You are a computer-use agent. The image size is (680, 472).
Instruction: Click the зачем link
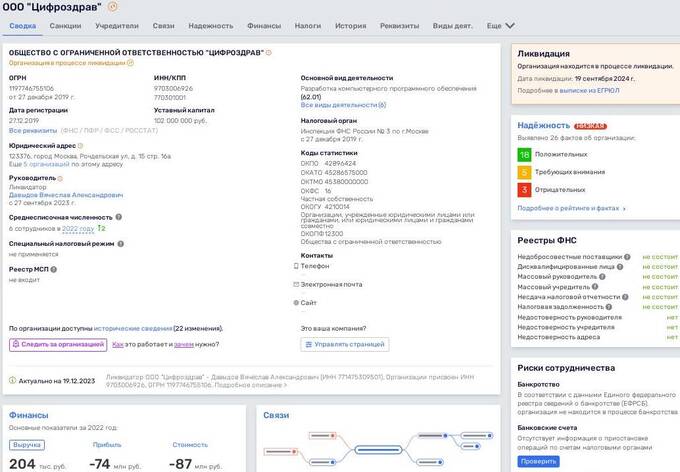tap(184, 344)
